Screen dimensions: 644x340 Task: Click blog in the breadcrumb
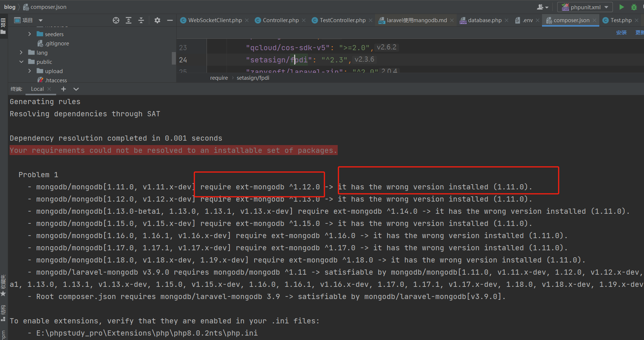10,7
